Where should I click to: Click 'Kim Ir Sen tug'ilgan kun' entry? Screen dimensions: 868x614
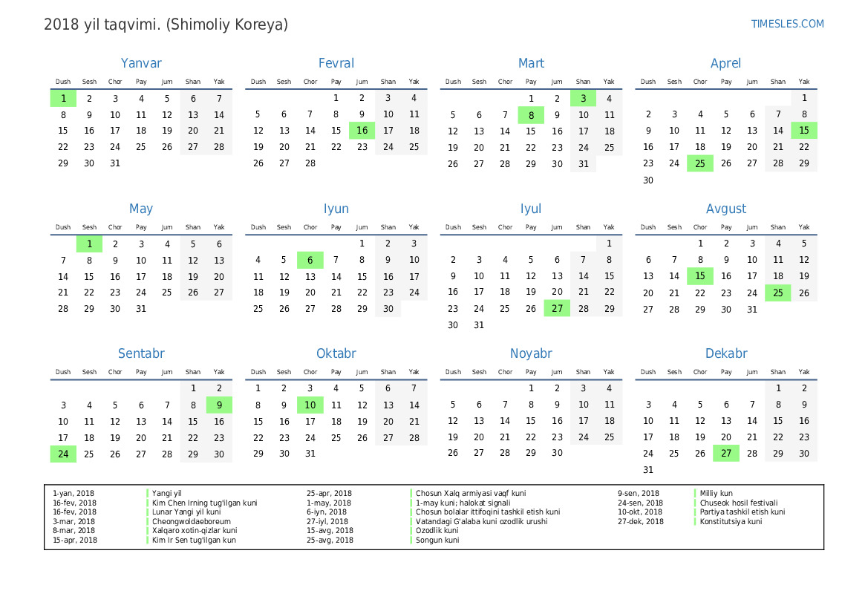(x=194, y=540)
